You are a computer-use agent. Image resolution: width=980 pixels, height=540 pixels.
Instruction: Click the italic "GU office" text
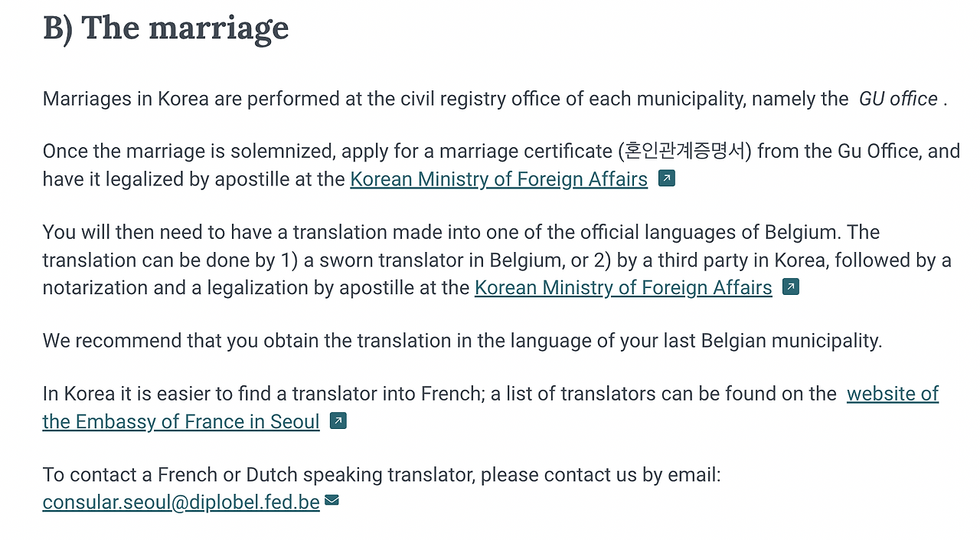(898, 99)
